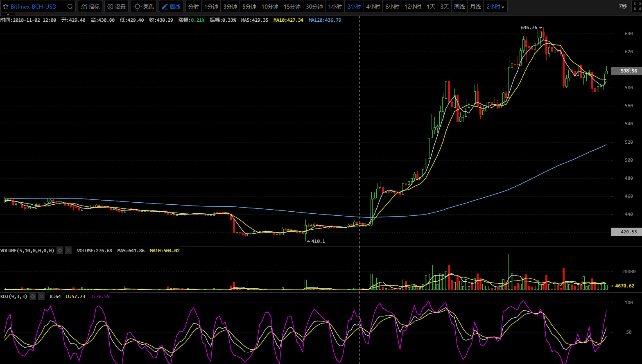Viewport: 642px width, 364px height.
Task: Open the 设置 settings menu
Action: click(116, 7)
